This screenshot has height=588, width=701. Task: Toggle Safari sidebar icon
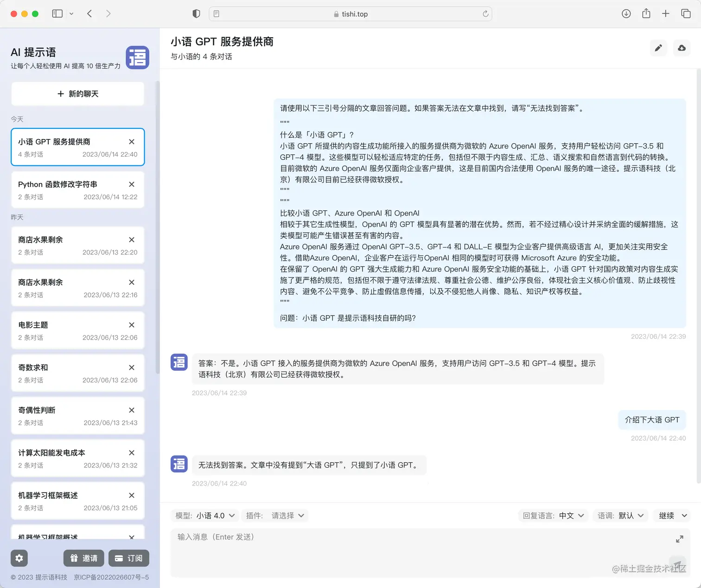[x=57, y=13]
